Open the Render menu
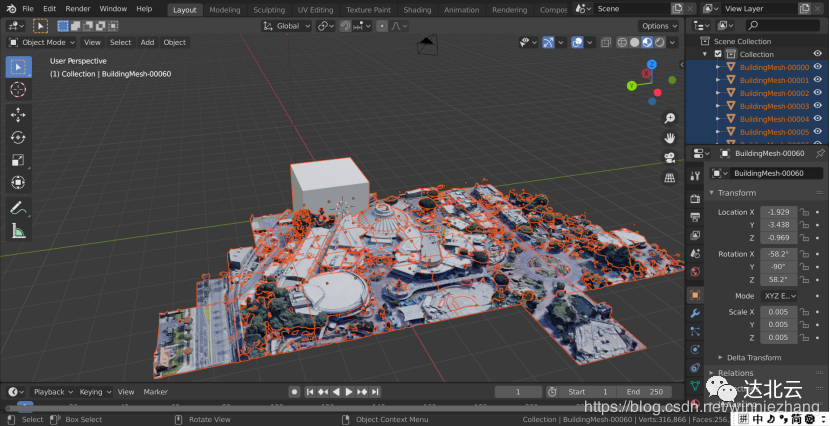Image resolution: width=830 pixels, height=426 pixels. [77, 8]
